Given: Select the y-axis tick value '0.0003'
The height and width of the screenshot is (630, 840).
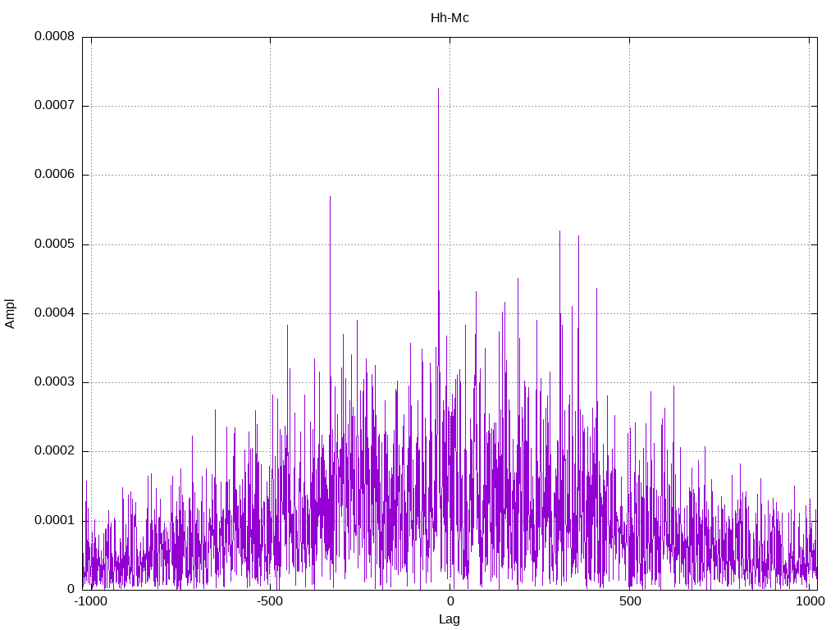Looking at the screenshot, I should click(54, 382).
